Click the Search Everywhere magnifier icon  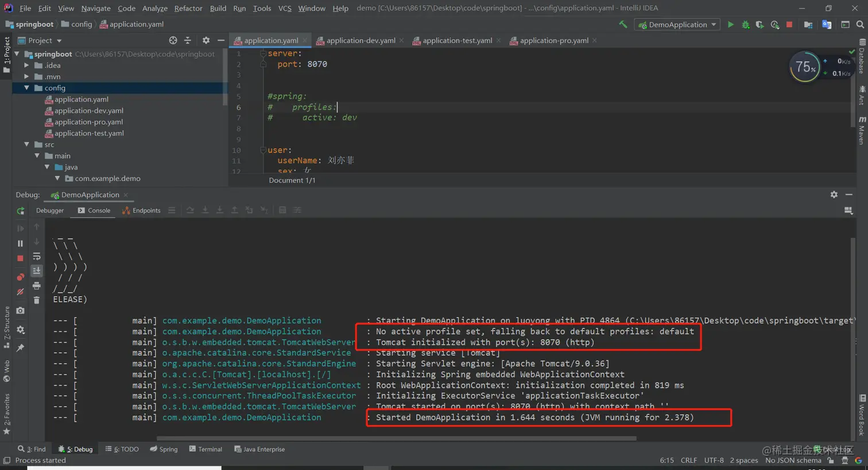pyautogui.click(x=860, y=25)
